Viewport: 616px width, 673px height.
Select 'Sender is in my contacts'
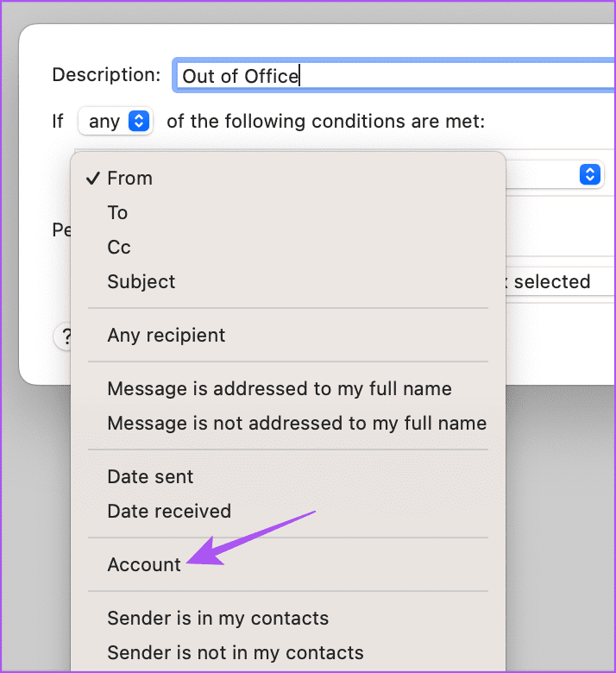pos(288,619)
